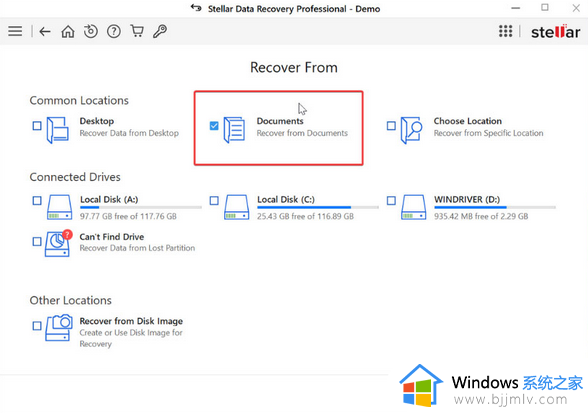
Task: Click the Recover from Disk Image label
Action: pos(131,321)
